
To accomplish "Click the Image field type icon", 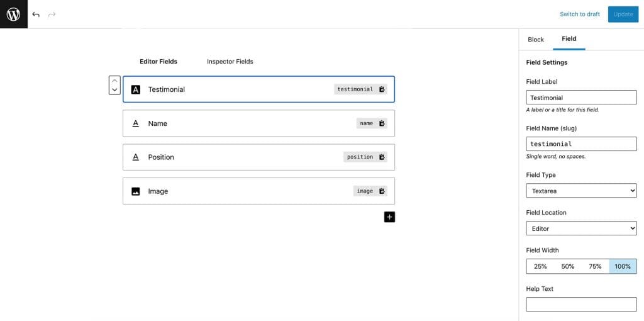I will (x=136, y=191).
